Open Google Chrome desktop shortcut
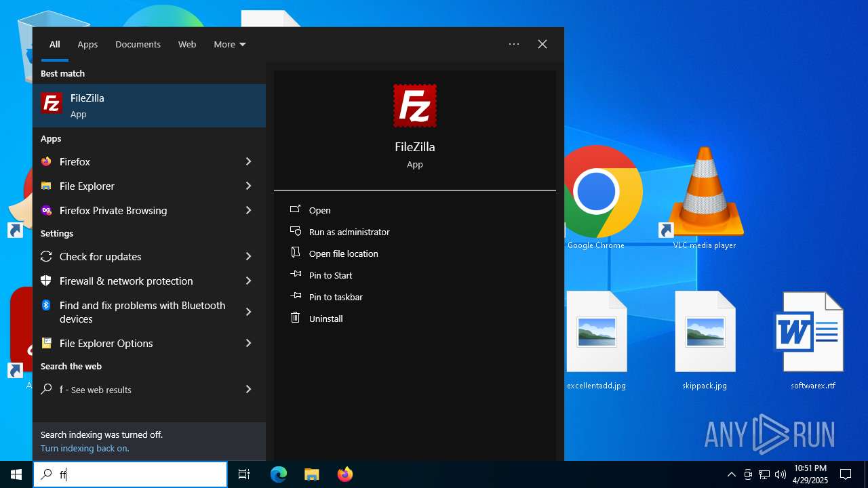868x488 pixels. (596, 197)
